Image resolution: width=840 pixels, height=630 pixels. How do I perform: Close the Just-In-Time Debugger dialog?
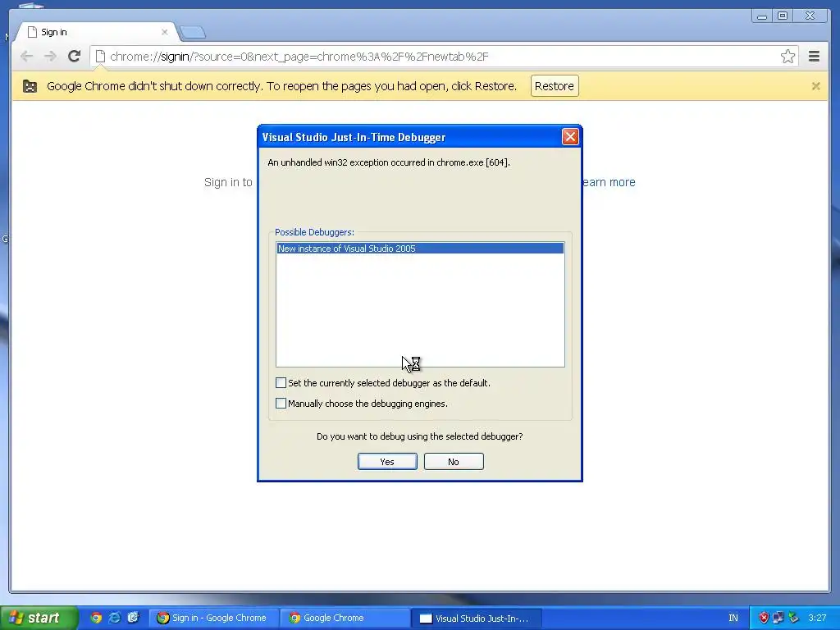[570, 137]
